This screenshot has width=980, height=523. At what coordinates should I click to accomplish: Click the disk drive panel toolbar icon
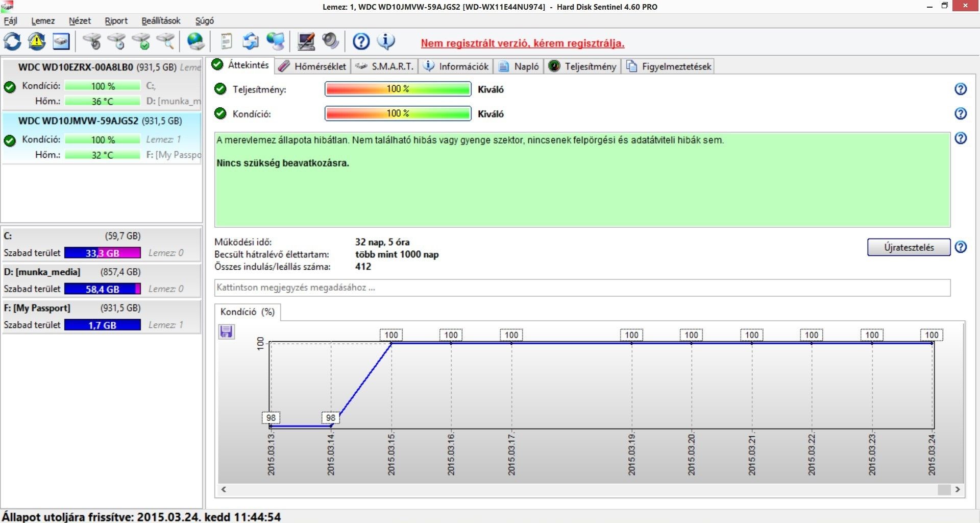(61, 41)
